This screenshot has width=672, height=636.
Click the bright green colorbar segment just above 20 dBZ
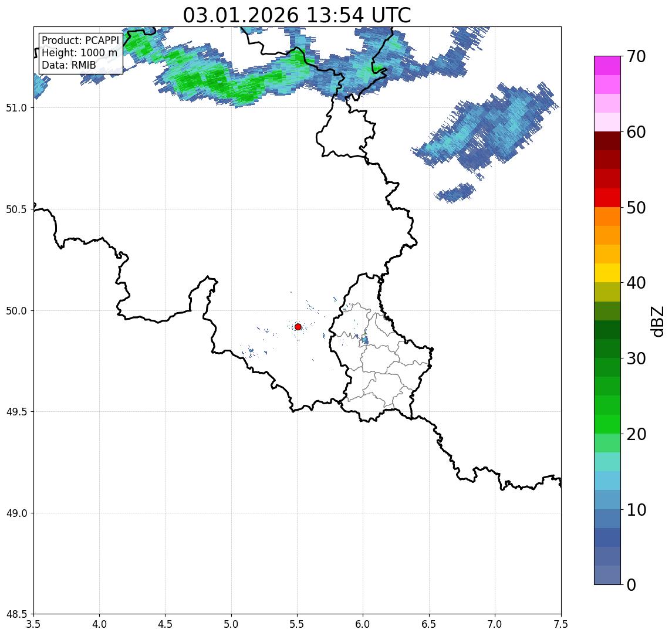pyautogui.click(x=607, y=424)
